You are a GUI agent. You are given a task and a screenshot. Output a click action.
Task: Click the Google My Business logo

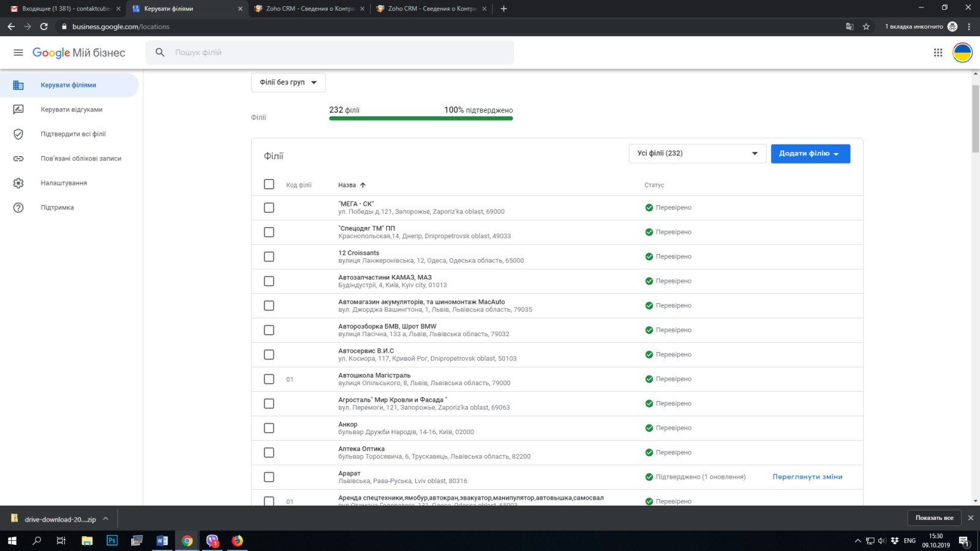(x=79, y=53)
